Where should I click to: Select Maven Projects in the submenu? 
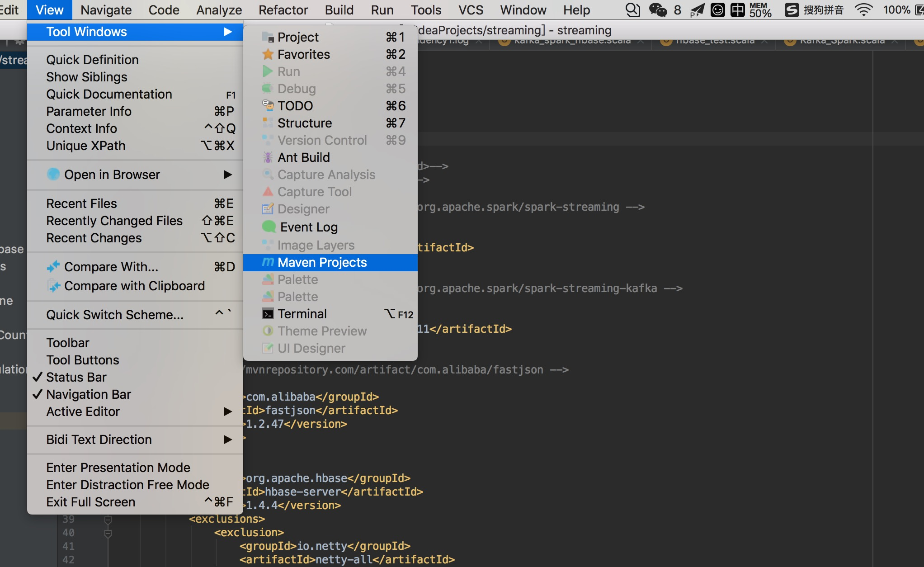[x=322, y=262]
